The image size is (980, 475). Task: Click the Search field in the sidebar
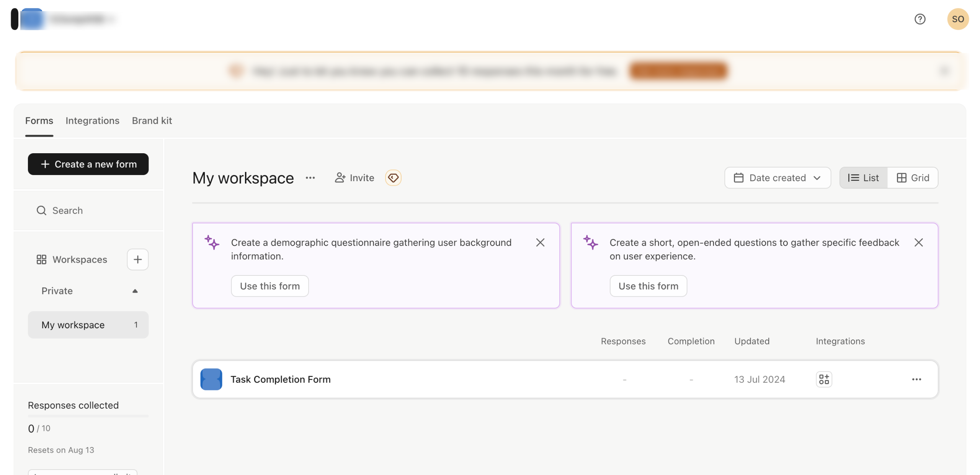(x=67, y=211)
